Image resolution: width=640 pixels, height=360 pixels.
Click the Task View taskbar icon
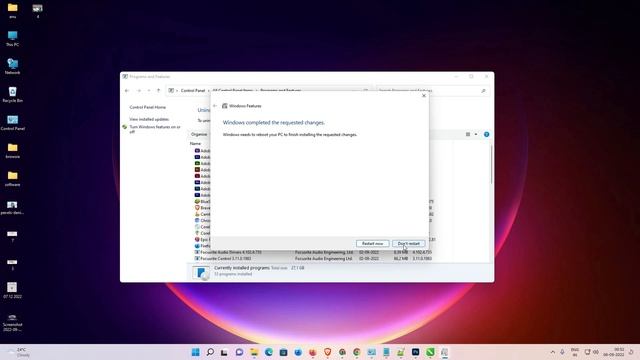[224, 352]
